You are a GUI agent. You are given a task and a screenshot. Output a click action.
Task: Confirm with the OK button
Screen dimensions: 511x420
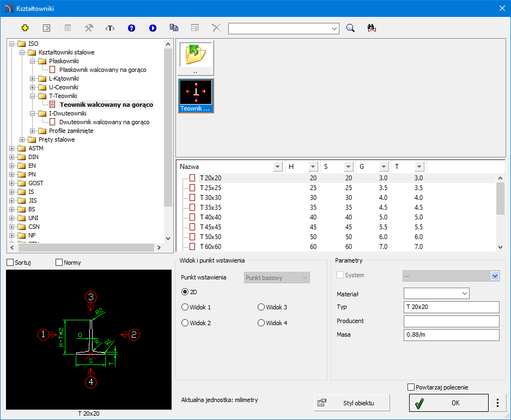(x=448, y=403)
